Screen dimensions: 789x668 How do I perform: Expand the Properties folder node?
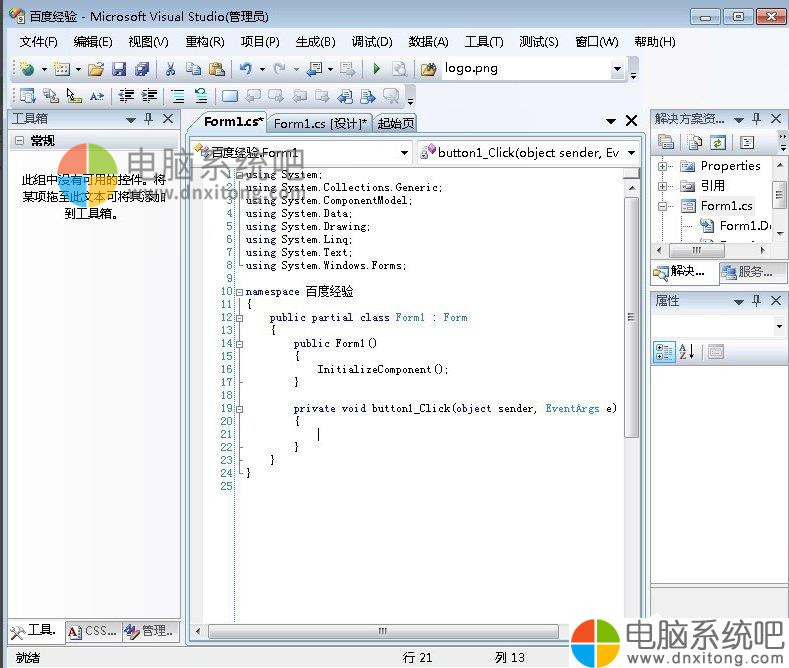click(663, 166)
